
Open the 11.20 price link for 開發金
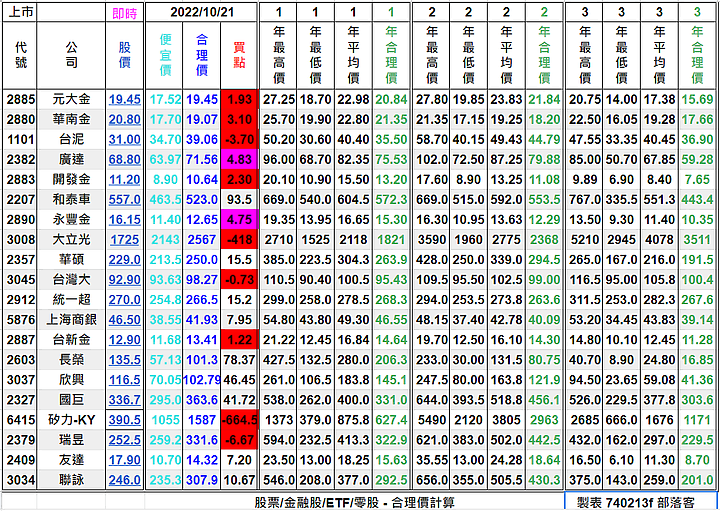pyautogui.click(x=124, y=180)
